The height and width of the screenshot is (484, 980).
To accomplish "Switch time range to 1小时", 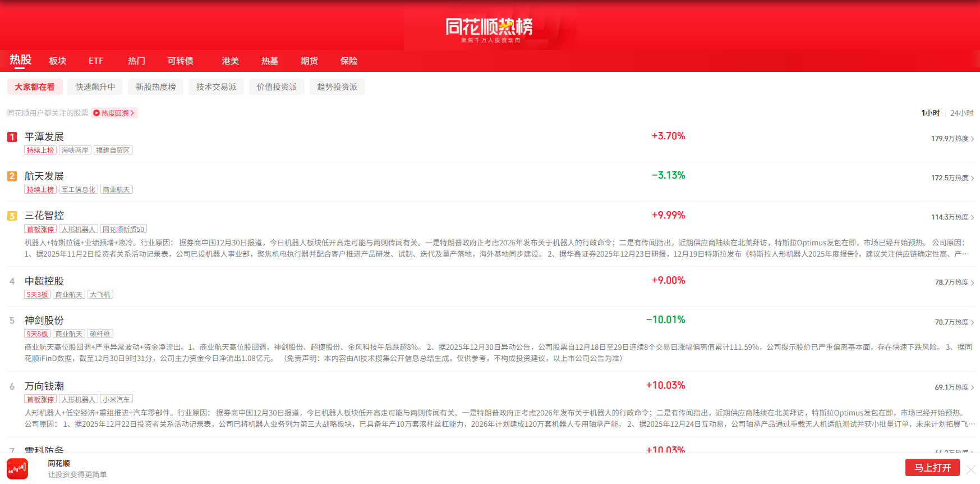I will point(930,113).
